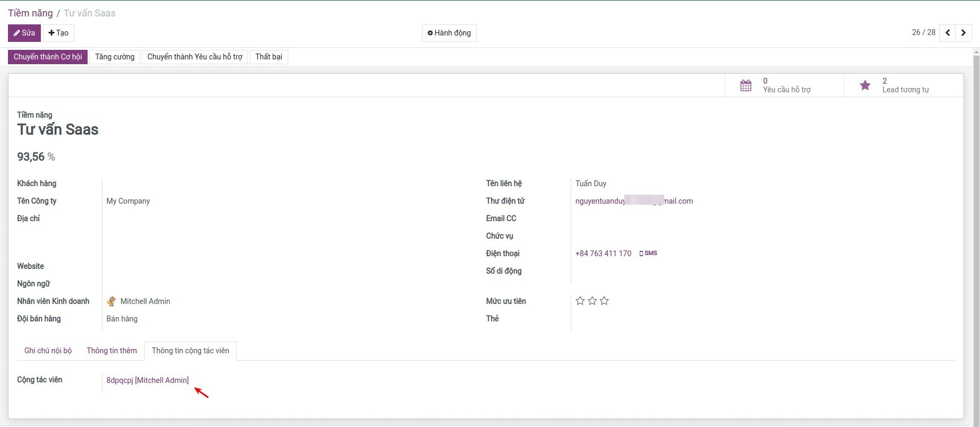Click the Sửa edit button
The image size is (980, 427).
click(x=24, y=33)
